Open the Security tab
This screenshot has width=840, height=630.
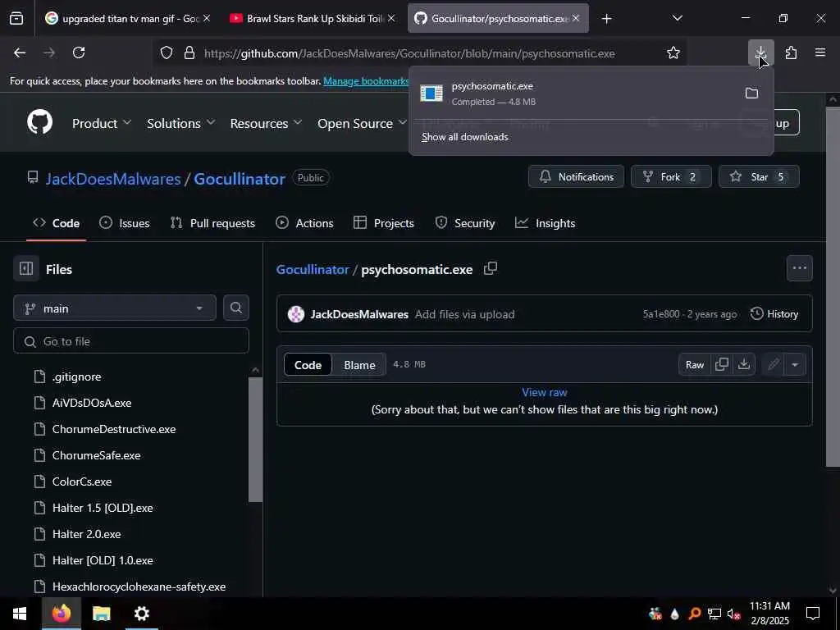tap(465, 223)
